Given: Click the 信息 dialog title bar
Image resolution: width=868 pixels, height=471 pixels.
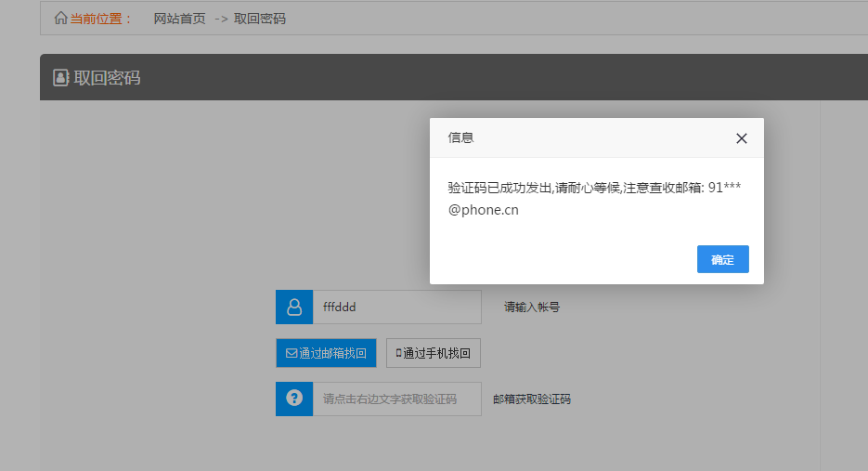Looking at the screenshot, I should pos(576,137).
